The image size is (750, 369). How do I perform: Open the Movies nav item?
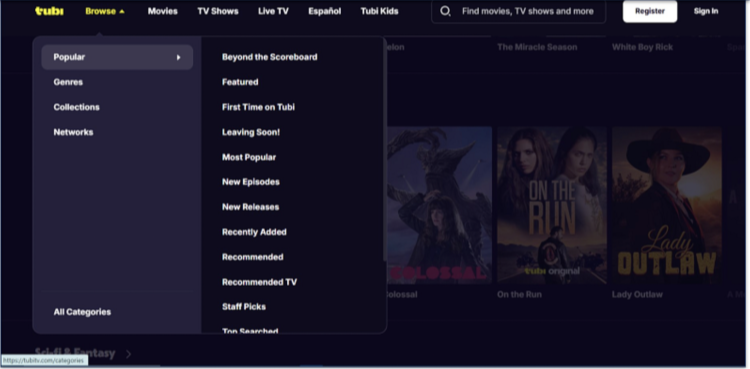tap(163, 11)
